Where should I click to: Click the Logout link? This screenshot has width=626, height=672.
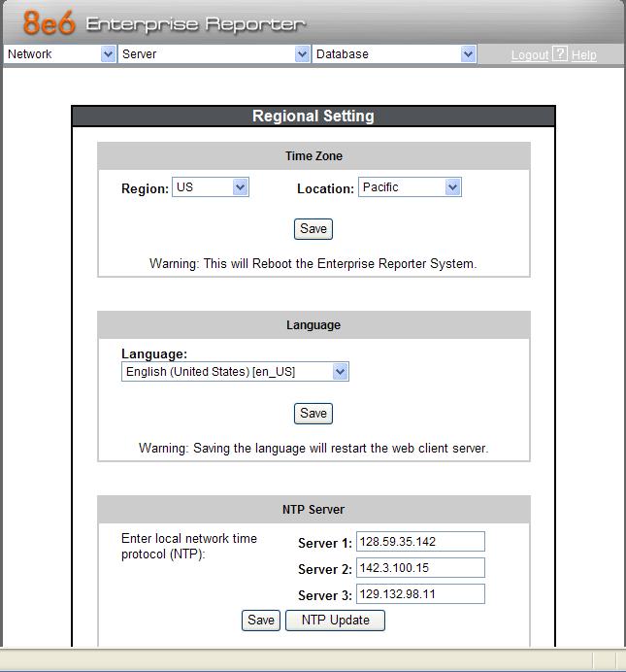[x=529, y=55]
